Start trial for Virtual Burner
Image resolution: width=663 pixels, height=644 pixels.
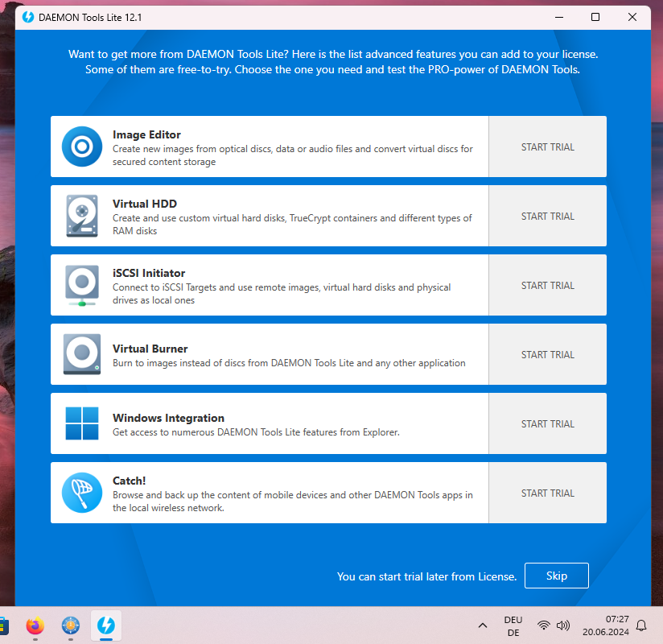coord(548,354)
